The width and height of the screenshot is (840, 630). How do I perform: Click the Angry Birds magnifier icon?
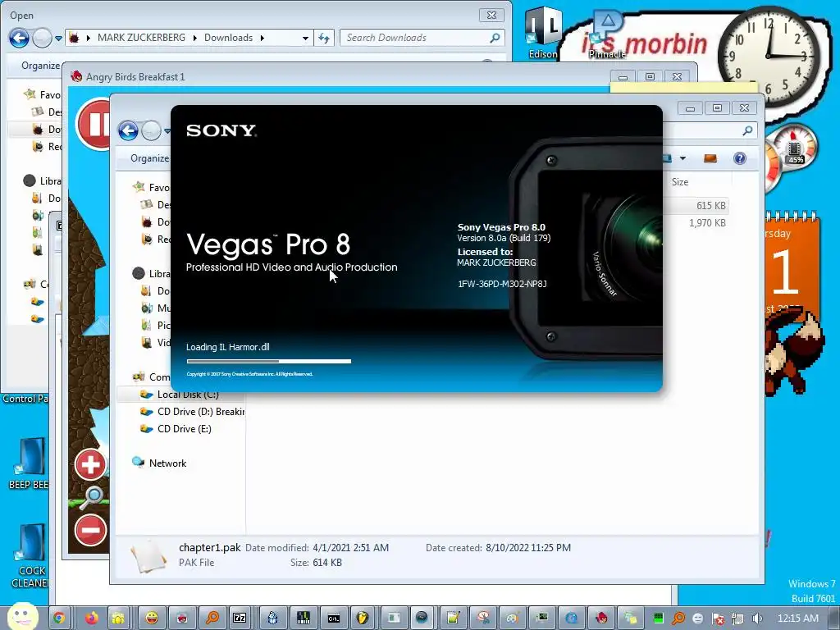click(x=92, y=498)
